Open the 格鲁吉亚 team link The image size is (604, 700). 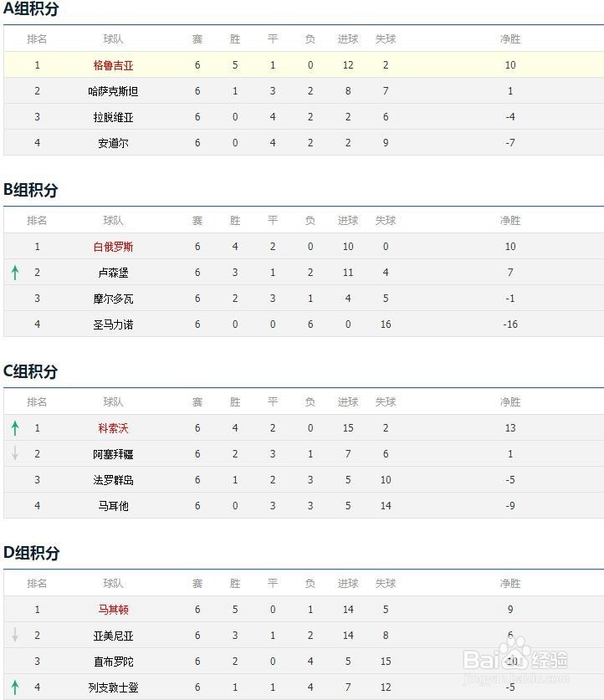coord(113,65)
